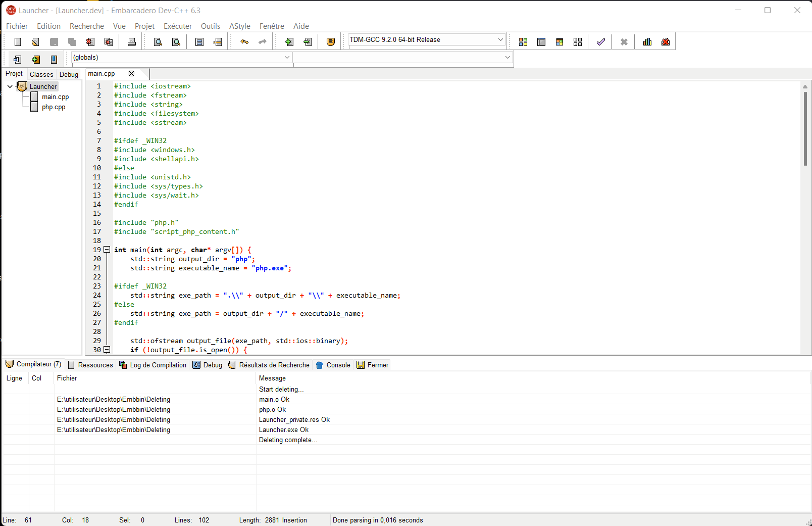Click the Undo arrow icon

tap(244, 42)
